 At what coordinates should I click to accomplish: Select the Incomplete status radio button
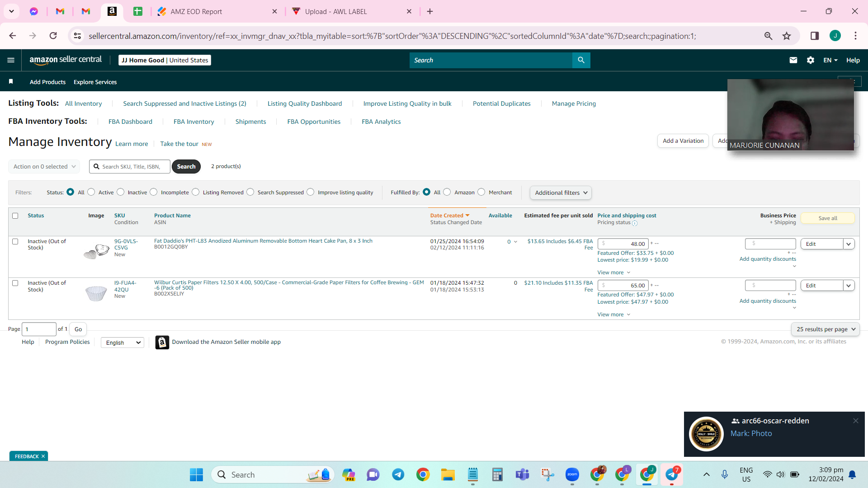click(154, 192)
